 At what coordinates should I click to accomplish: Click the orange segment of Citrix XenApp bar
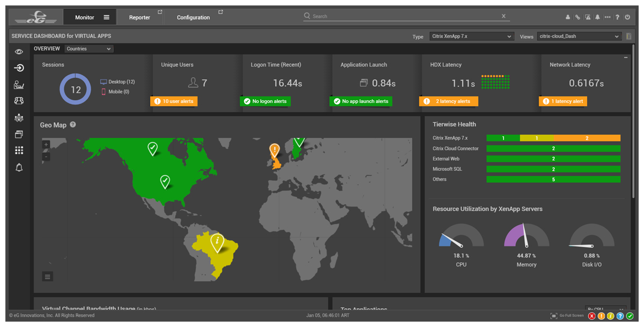click(587, 138)
